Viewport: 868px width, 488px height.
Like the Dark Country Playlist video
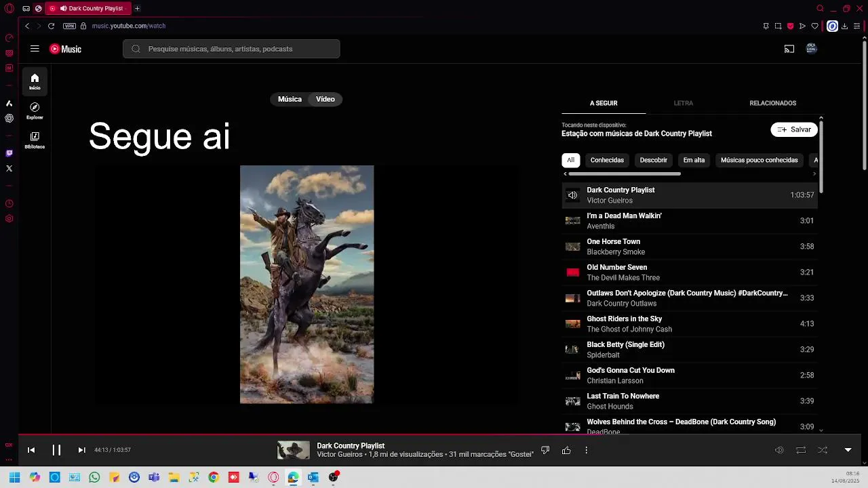point(566,450)
